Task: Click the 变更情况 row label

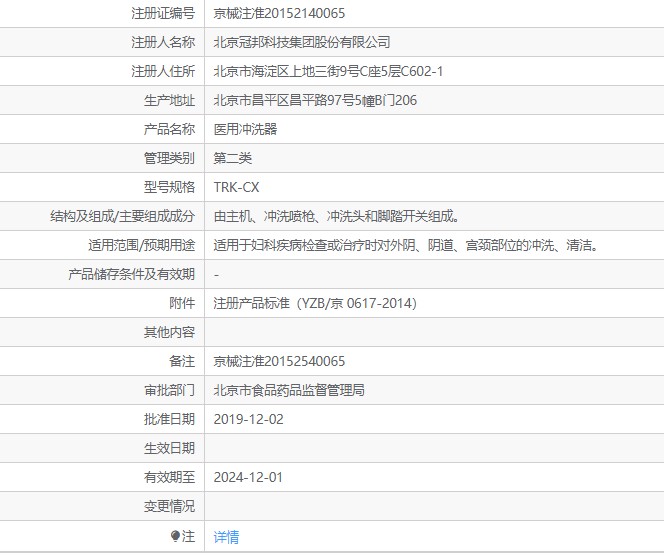Action: point(169,506)
